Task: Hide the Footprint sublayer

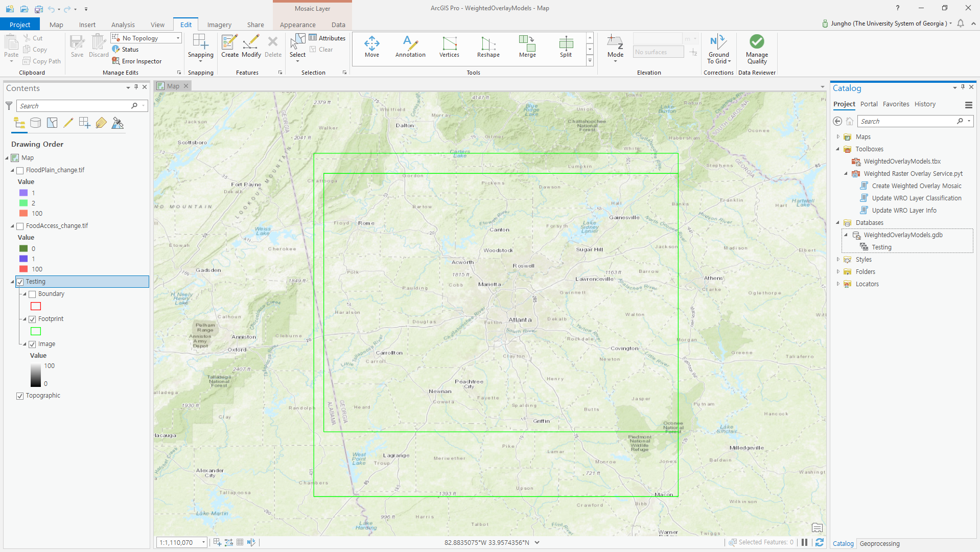Action: pos(32,319)
